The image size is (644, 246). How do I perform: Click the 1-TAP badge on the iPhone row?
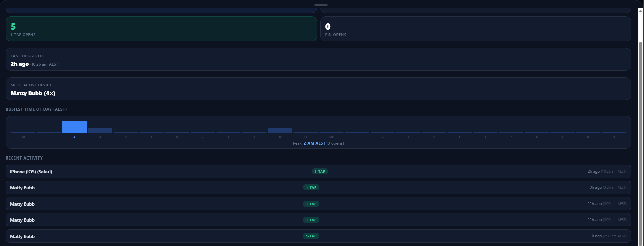click(x=320, y=171)
